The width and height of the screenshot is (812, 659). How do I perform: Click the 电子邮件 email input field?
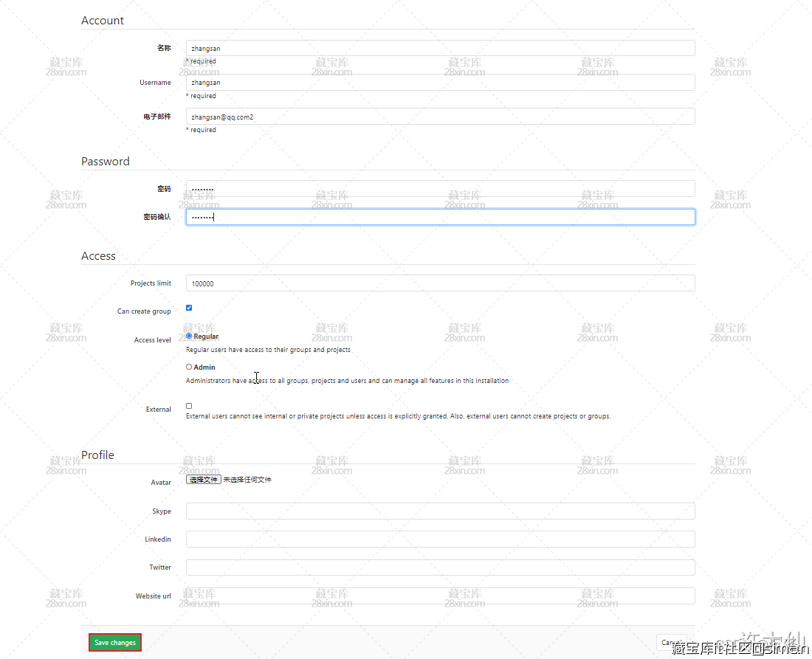pos(440,117)
